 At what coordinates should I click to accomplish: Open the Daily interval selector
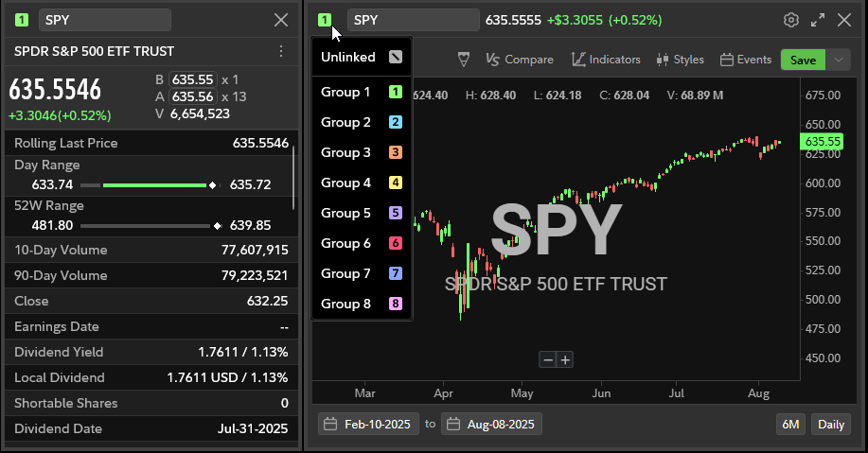[x=831, y=424]
